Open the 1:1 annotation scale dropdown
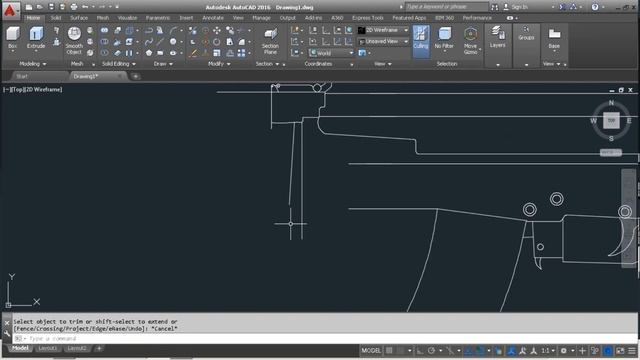 (547, 351)
